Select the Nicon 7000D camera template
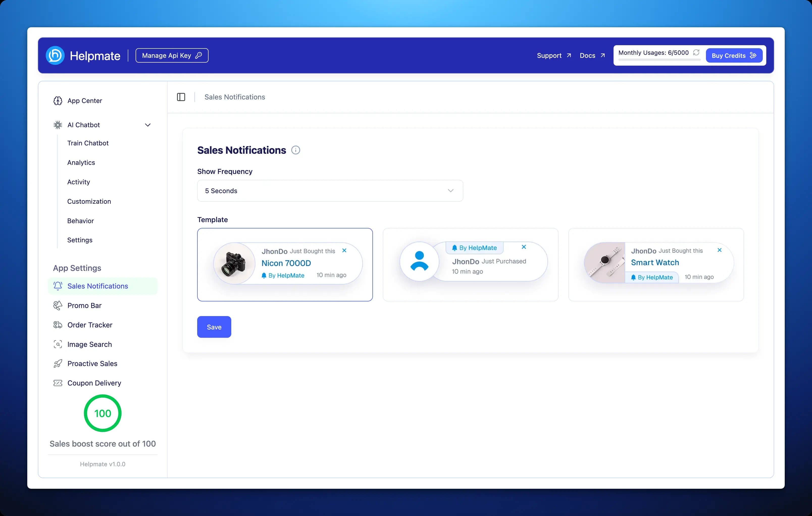Screen dimensions: 812x516 (x=285, y=264)
